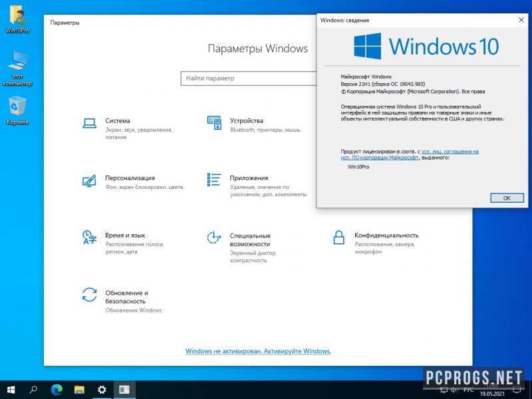Open the Время и язык category
532x399 pixels.
pos(123,243)
